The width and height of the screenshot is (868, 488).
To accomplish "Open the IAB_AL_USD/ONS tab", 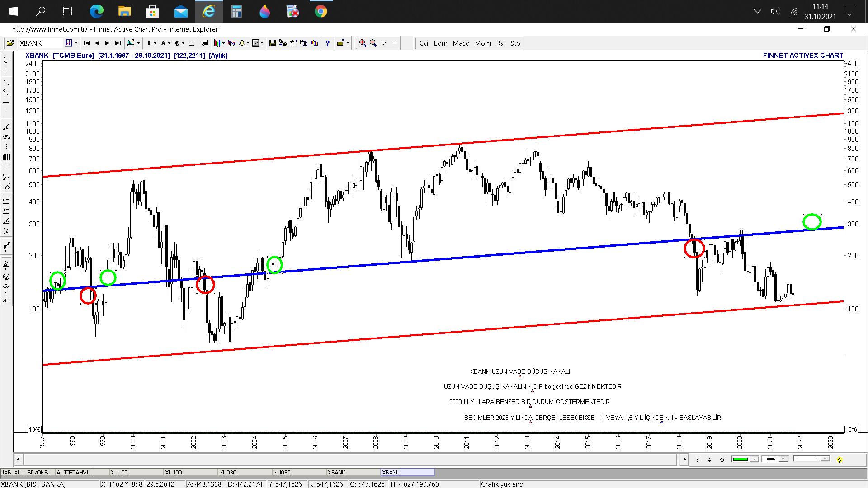I will pos(28,472).
